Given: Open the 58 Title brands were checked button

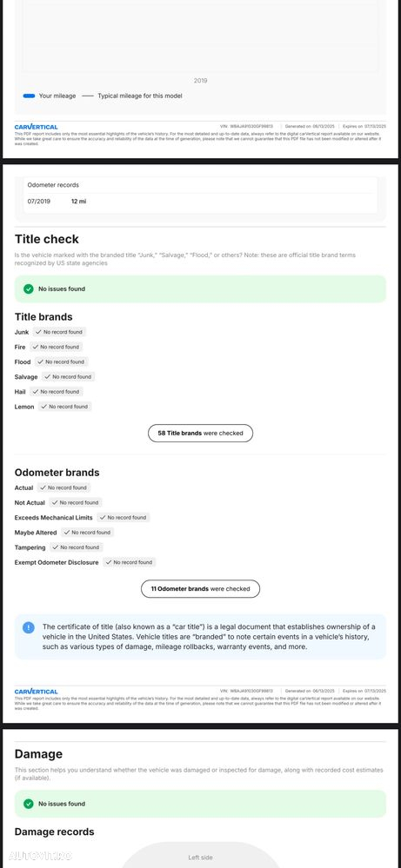Looking at the screenshot, I should tap(200, 434).
